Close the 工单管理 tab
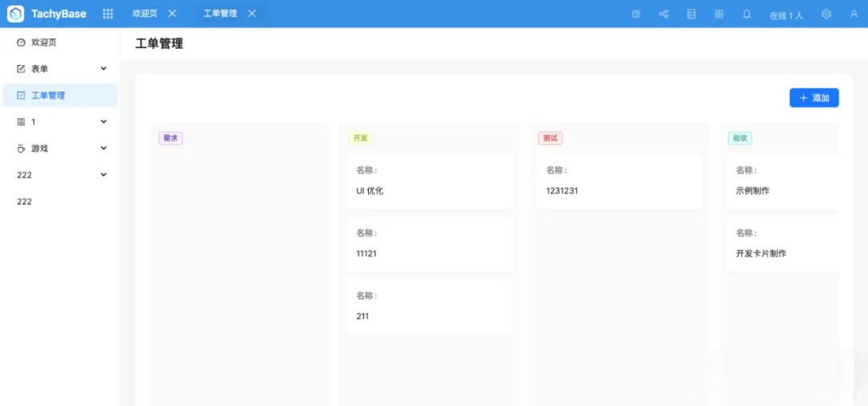Image resolution: width=868 pixels, height=406 pixels. (252, 14)
